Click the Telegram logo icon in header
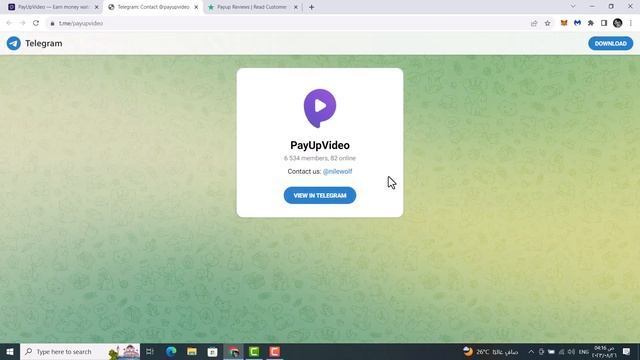640x360 pixels. pyautogui.click(x=13, y=43)
